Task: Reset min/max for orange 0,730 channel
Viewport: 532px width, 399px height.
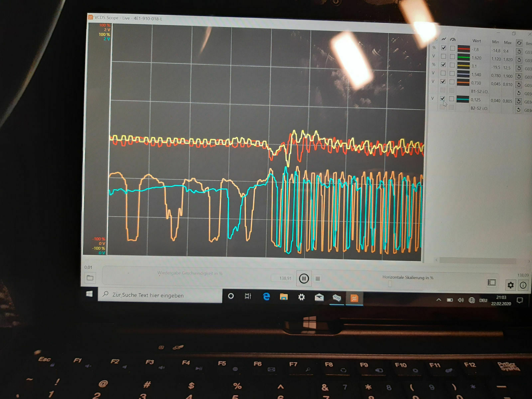Action: point(518,85)
